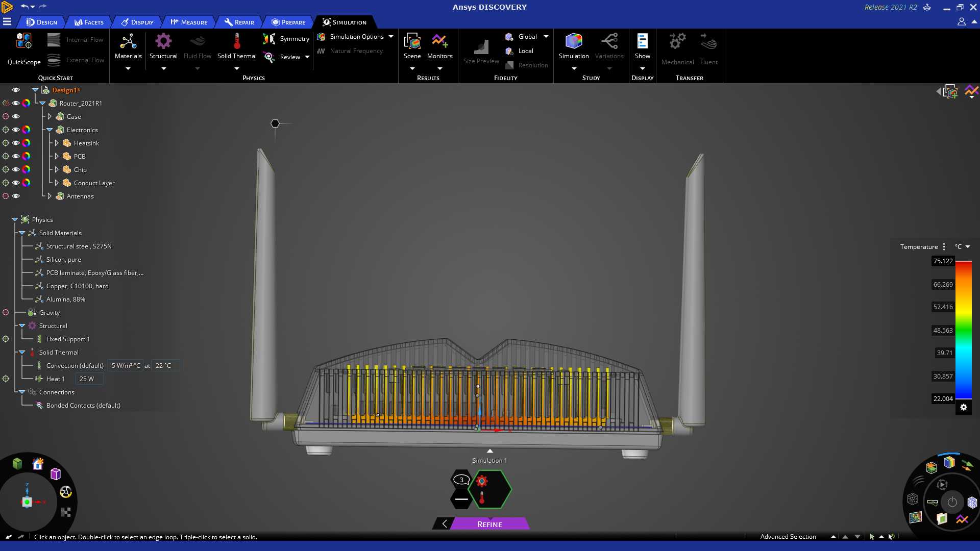Hide the Conduct Layer component
This screenshot has width=980, height=551.
(x=16, y=183)
